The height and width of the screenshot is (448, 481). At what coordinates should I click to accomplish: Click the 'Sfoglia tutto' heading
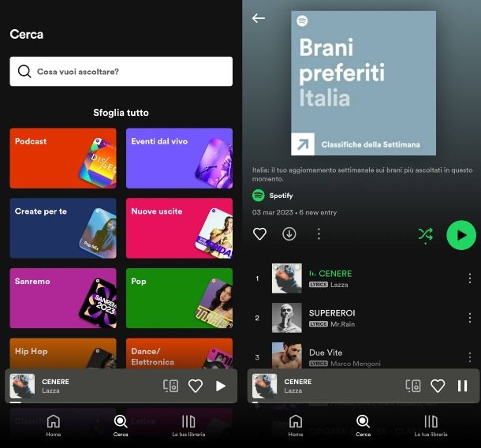[121, 113]
